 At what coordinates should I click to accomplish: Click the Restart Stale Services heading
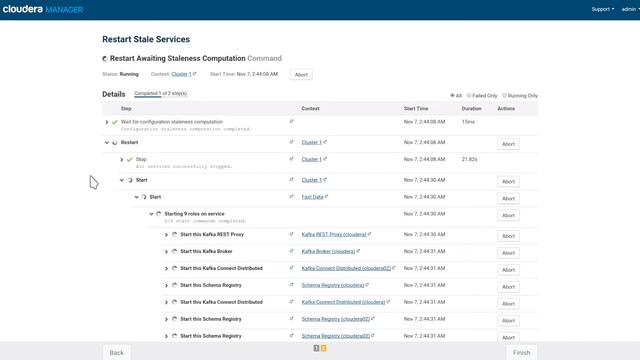tap(146, 39)
